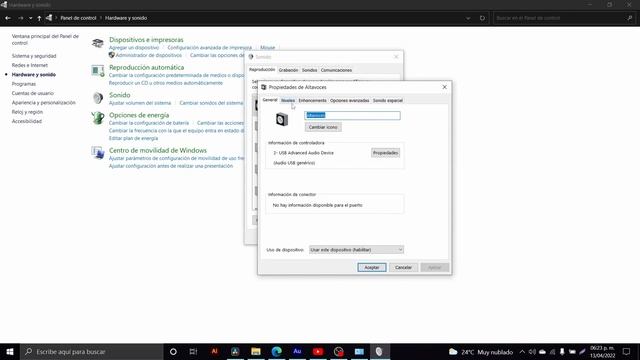Image resolution: width=640 pixels, height=360 pixels.
Task: Click the Sonido speaker icon in Control Panel
Action: [98, 98]
